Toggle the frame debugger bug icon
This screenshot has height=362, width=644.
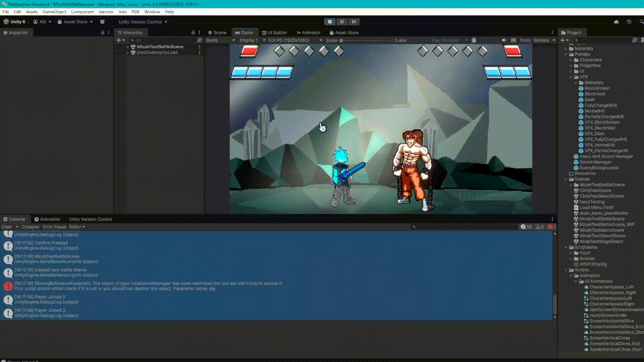point(474,40)
